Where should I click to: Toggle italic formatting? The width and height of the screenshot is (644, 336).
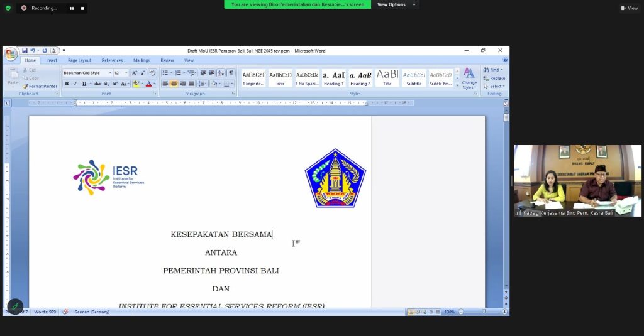(75, 84)
